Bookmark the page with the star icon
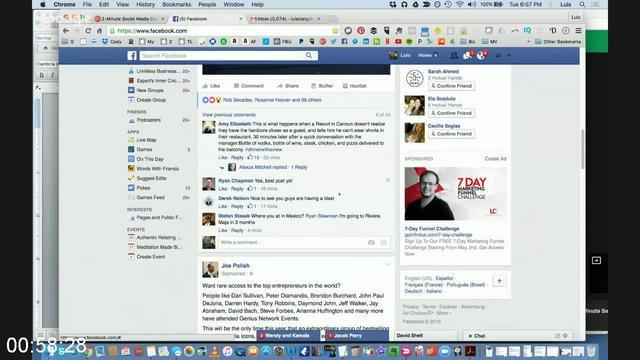The image size is (640, 360). point(335,31)
